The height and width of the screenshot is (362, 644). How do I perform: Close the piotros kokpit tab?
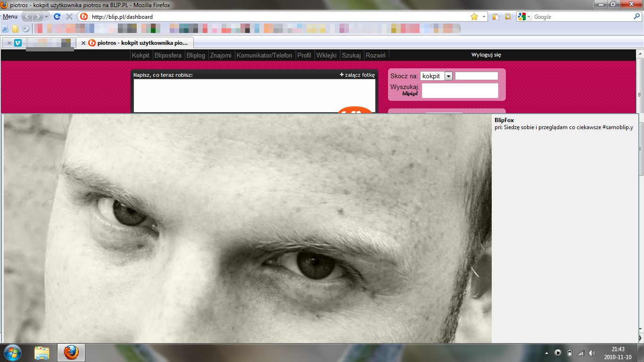pyautogui.click(x=83, y=43)
